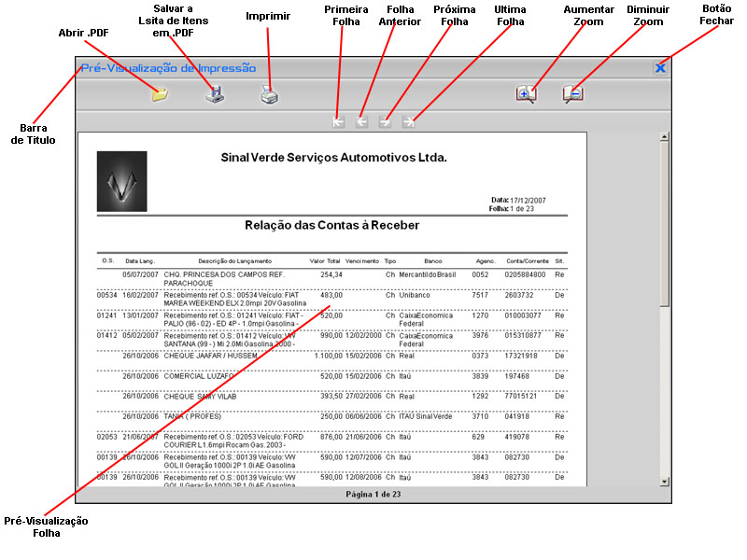This screenshot has height=560, width=747.
Task: Click the 'Unibanco' bank cell
Action: tap(415, 295)
